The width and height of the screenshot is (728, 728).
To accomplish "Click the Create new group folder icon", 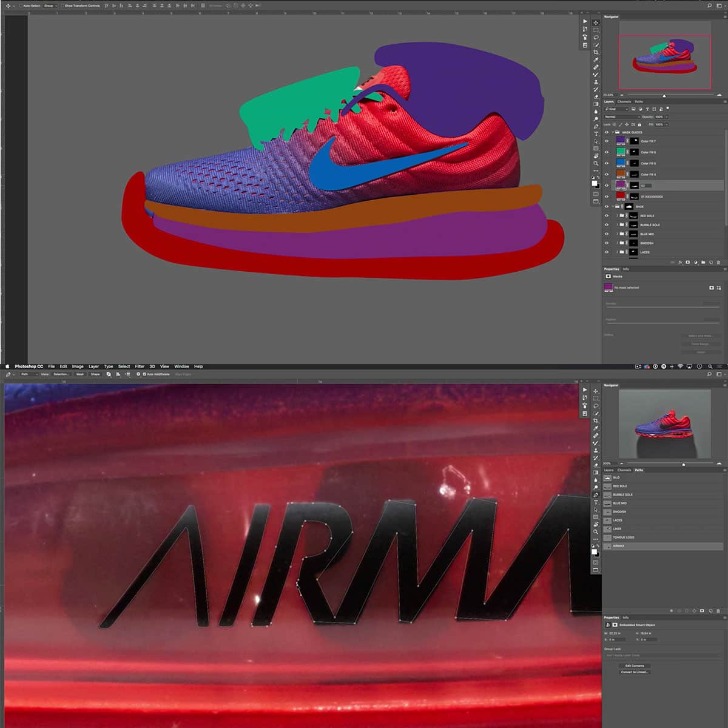I will (703, 263).
